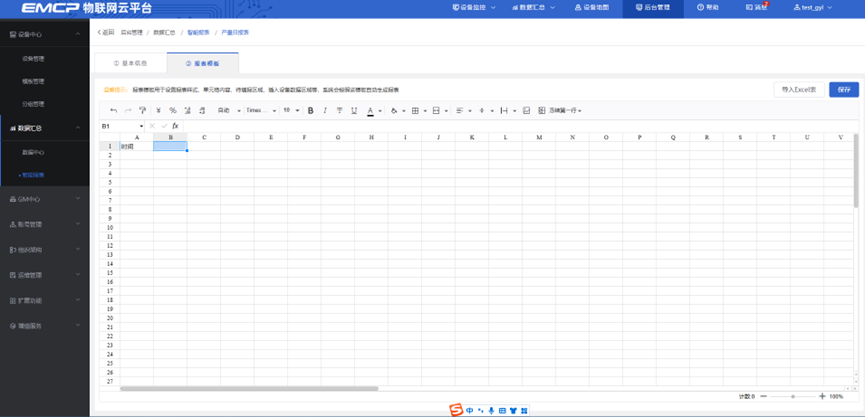Image resolution: width=865 pixels, height=417 pixels.
Task: Click the decrease decimal places icon
Action: coord(188,110)
